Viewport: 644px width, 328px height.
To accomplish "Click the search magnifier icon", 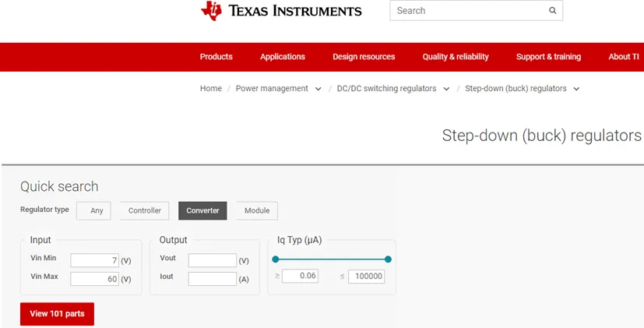I will click(552, 11).
